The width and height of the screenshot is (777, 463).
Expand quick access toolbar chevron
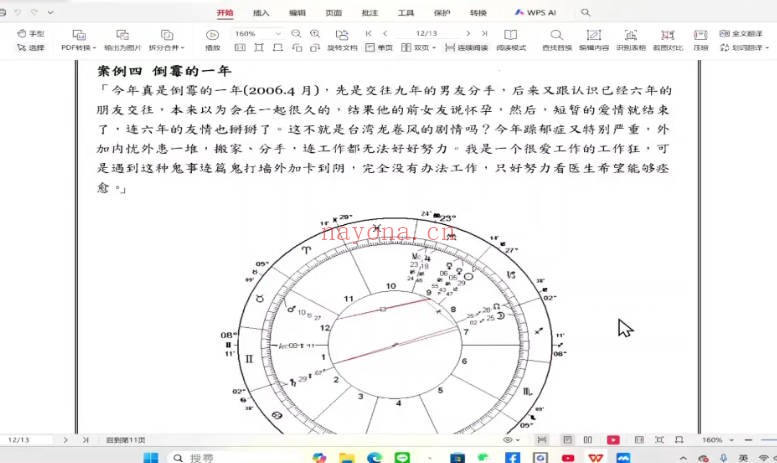pos(51,12)
